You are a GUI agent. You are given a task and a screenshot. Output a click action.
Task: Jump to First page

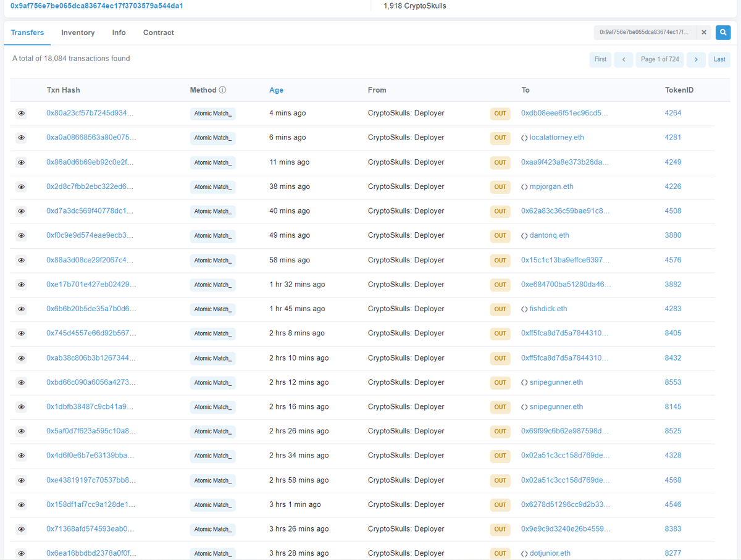pos(600,59)
